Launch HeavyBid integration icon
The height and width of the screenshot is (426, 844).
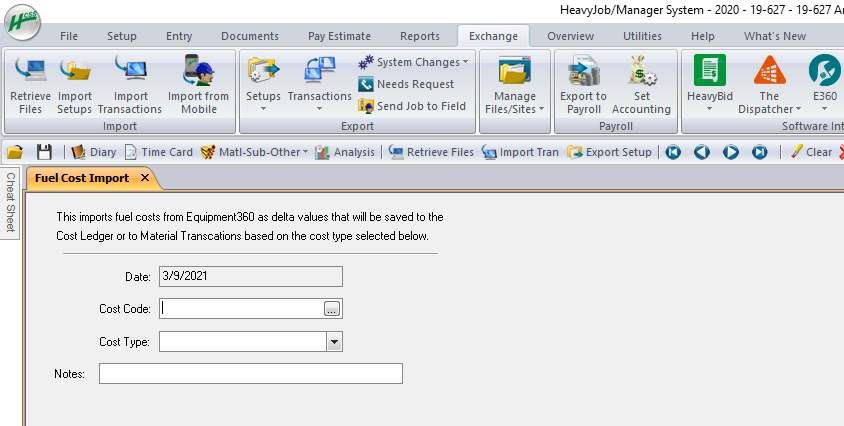[709, 70]
